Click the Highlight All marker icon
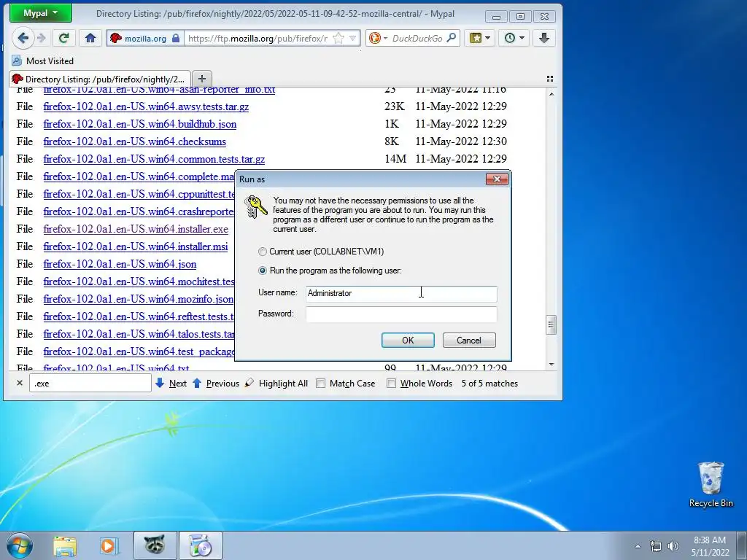This screenshot has width=747, height=560. pos(249,383)
